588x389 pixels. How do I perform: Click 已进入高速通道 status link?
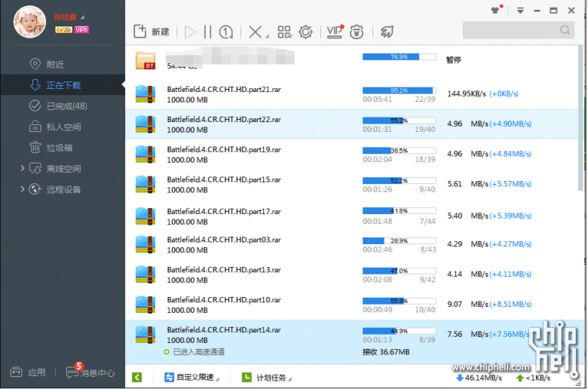point(199,352)
